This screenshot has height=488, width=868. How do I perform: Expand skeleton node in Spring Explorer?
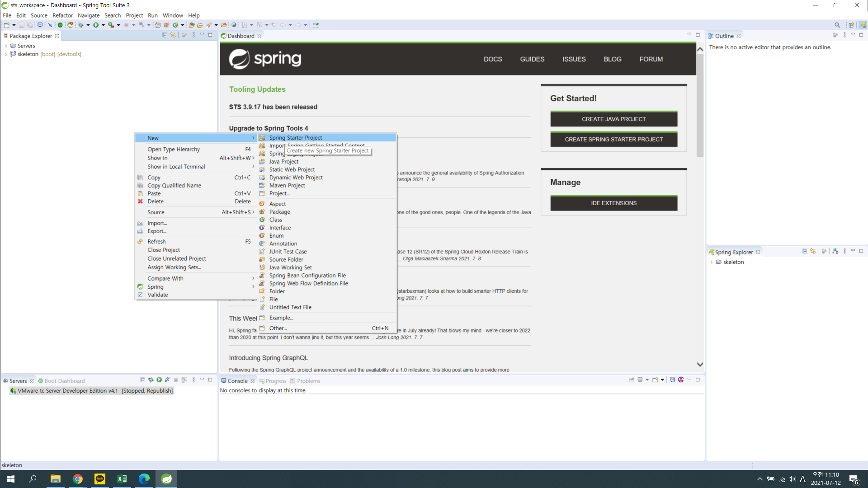(712, 262)
